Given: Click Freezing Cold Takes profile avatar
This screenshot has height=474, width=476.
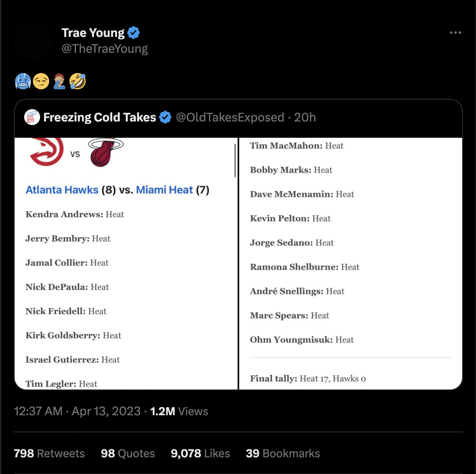Looking at the screenshot, I should click(x=32, y=118).
